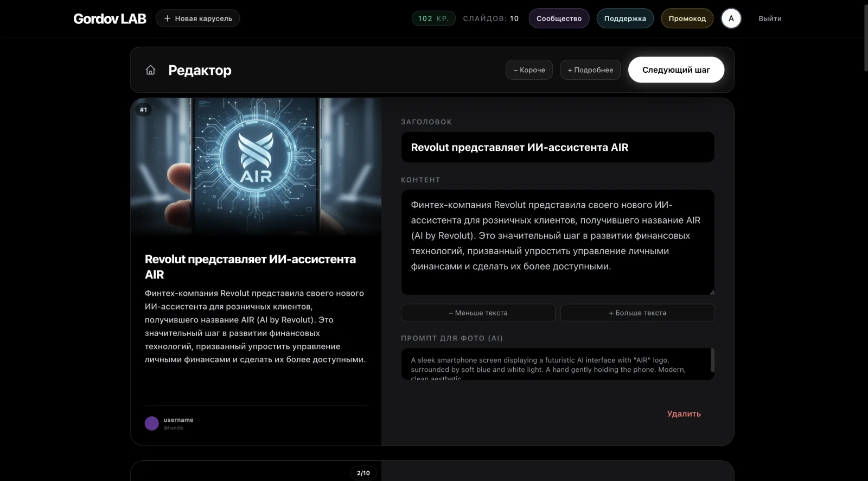The height and width of the screenshot is (481, 868).
Task: Click the user avatar with letter A
Action: (x=731, y=18)
